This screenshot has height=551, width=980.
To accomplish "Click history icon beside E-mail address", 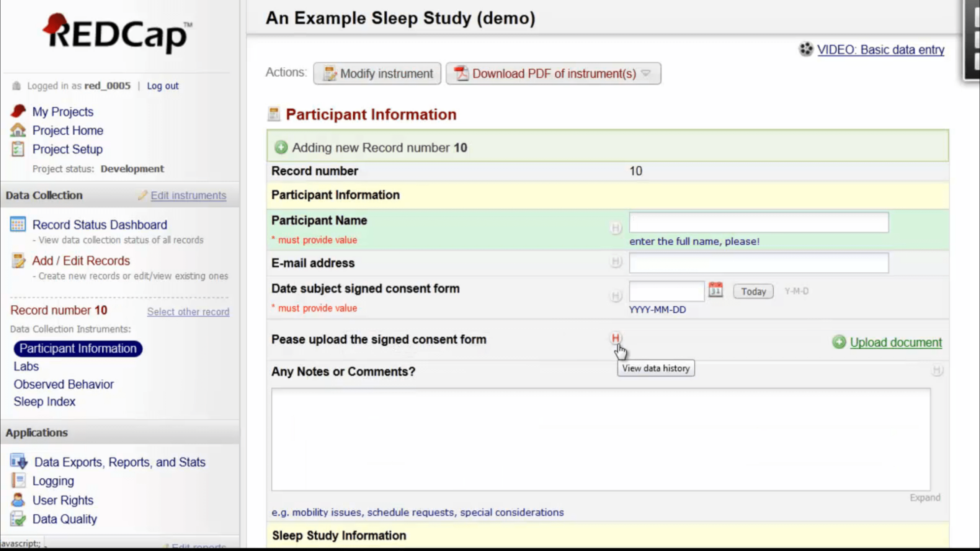I will [616, 262].
